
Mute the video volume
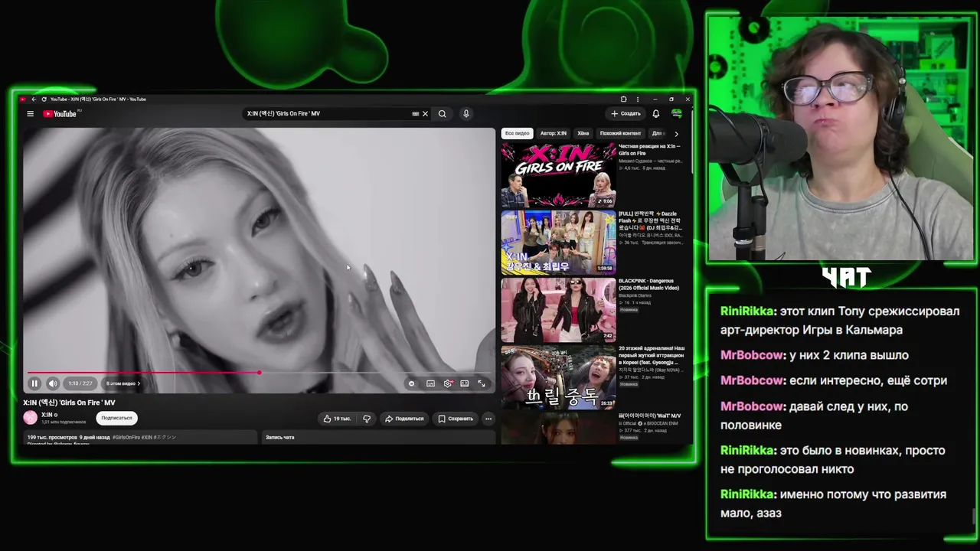pos(53,383)
